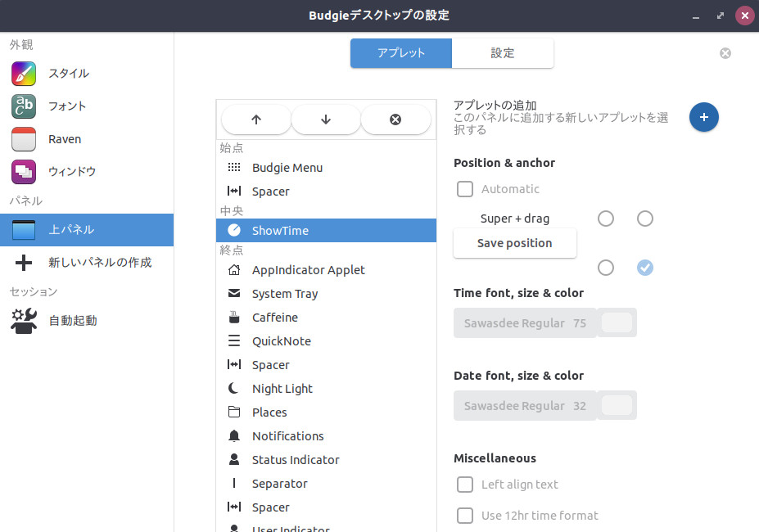Screen dimensions: 759x532
Task: Switch to the 設定 tab
Action: [x=503, y=53]
